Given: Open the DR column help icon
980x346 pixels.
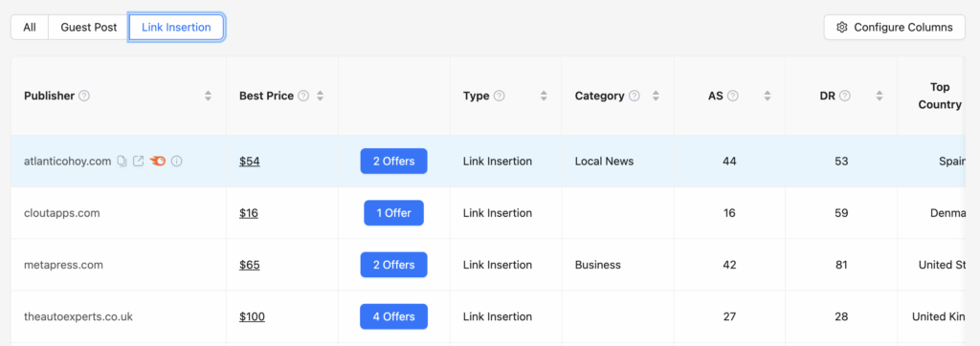Looking at the screenshot, I should [x=844, y=96].
